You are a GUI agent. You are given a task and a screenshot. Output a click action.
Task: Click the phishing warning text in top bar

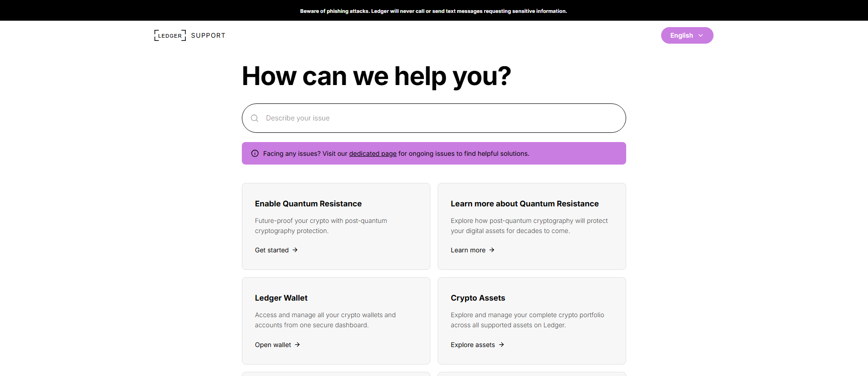click(434, 11)
